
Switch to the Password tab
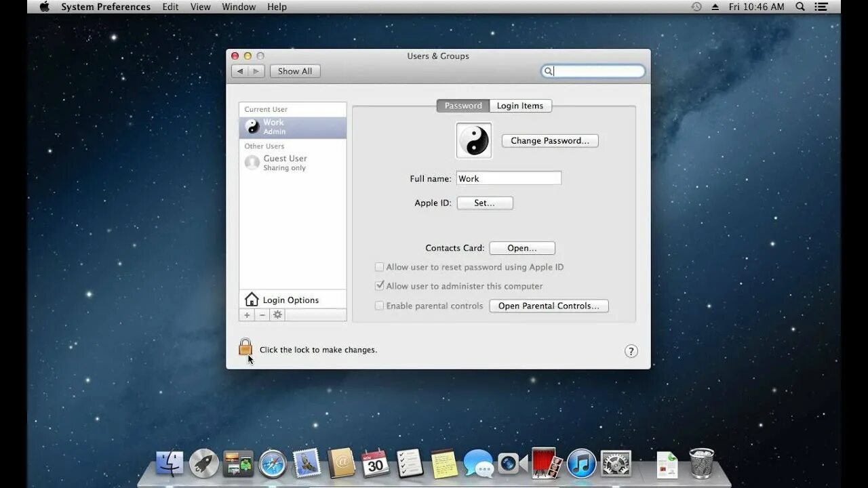[463, 106]
